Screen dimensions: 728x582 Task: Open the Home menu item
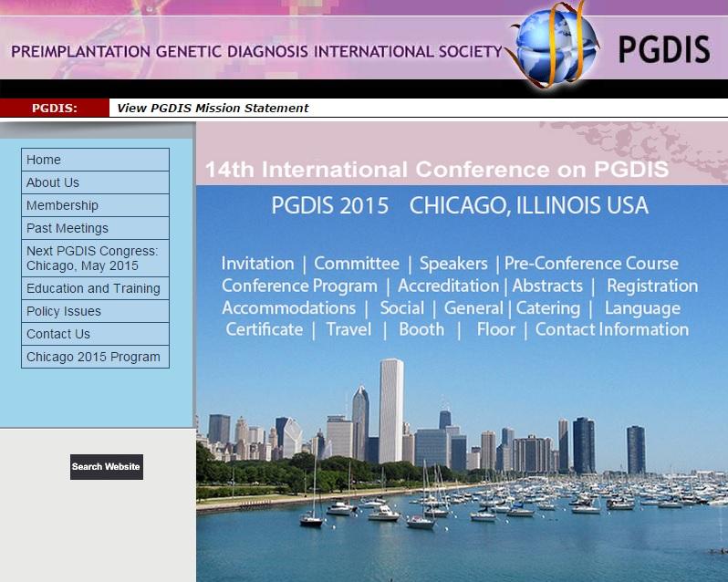coord(95,160)
